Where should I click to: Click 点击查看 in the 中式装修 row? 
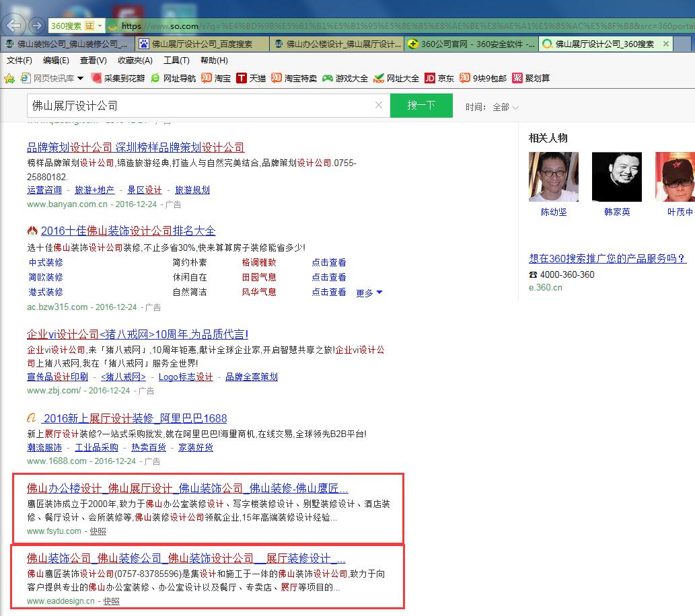point(329,263)
